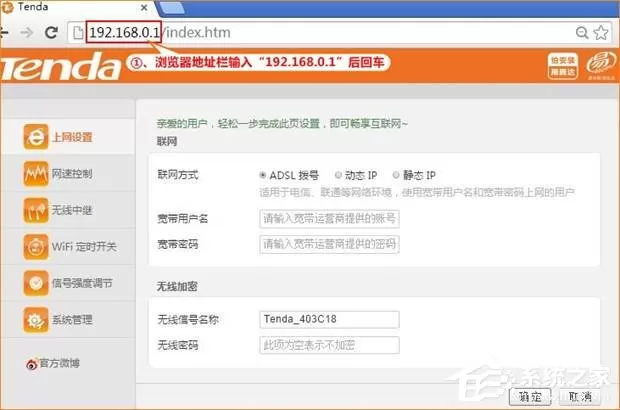Click the 取消 cancel button
Viewport: 620px width, 410px height.
(x=580, y=396)
